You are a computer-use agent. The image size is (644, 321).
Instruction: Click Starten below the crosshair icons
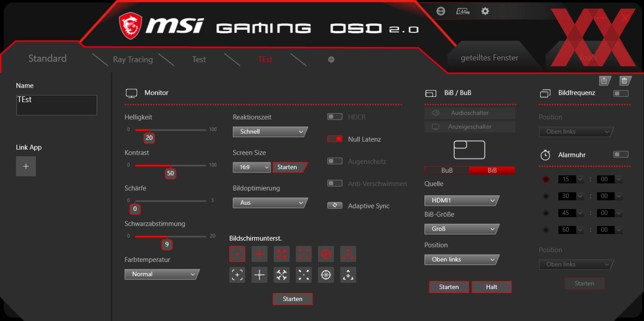click(x=293, y=299)
